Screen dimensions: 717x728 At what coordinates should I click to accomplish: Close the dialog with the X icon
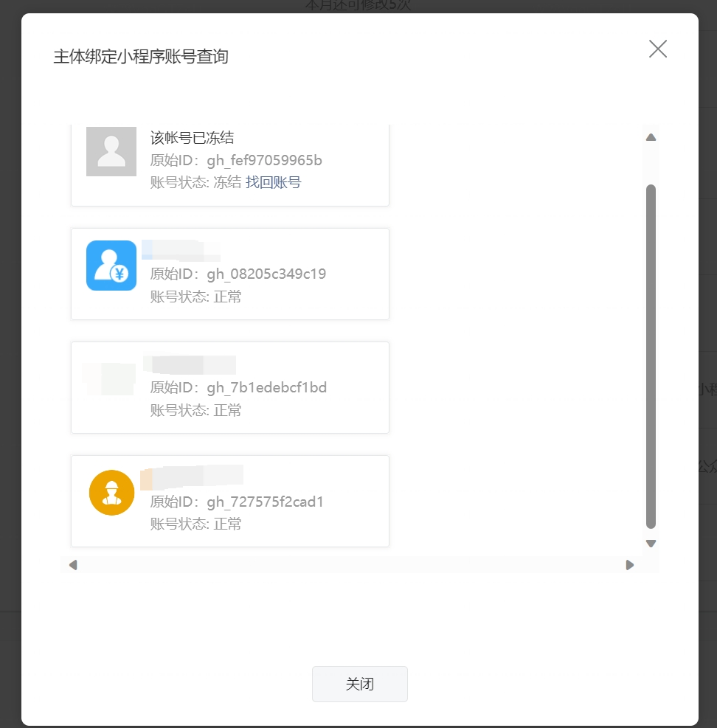point(657,49)
